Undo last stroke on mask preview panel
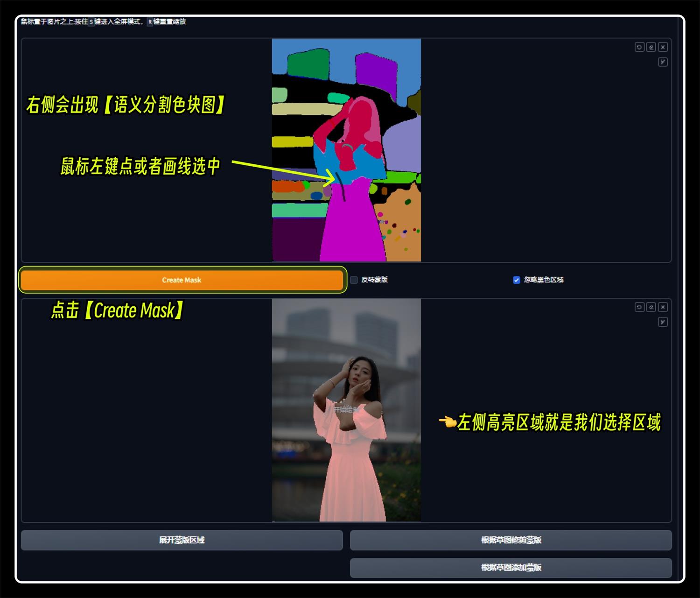This screenshot has height=598, width=700. pyautogui.click(x=639, y=307)
